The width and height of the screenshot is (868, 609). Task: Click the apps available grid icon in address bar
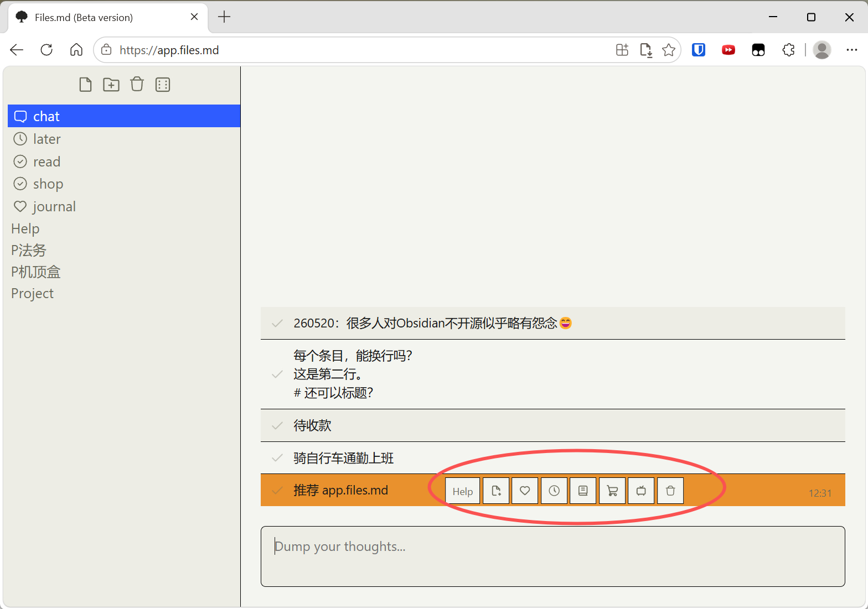click(622, 50)
